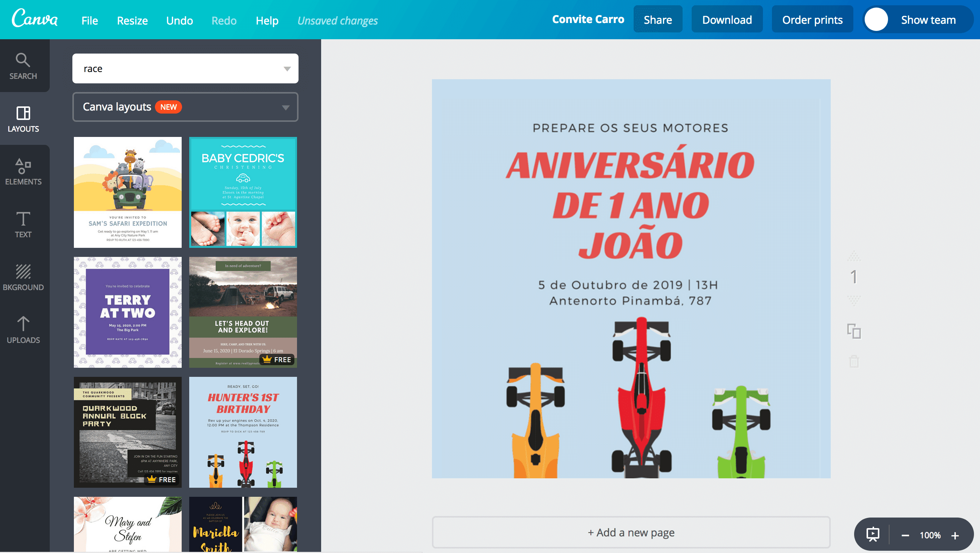Click the Download button
Viewport: 980px width, 553px height.
pos(727,19)
